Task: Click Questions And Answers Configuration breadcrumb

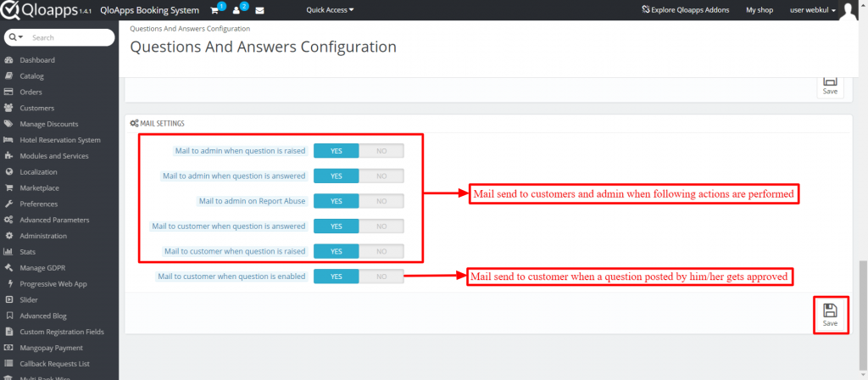Action: (190, 28)
